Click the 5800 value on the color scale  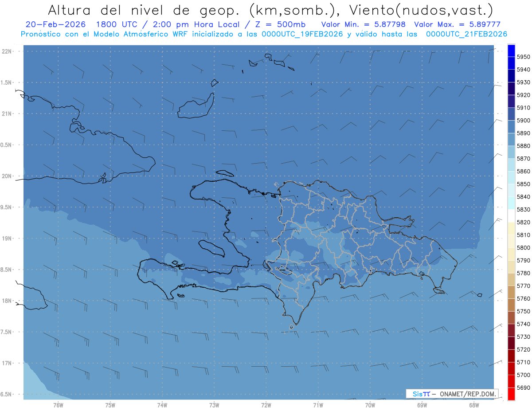523,248
